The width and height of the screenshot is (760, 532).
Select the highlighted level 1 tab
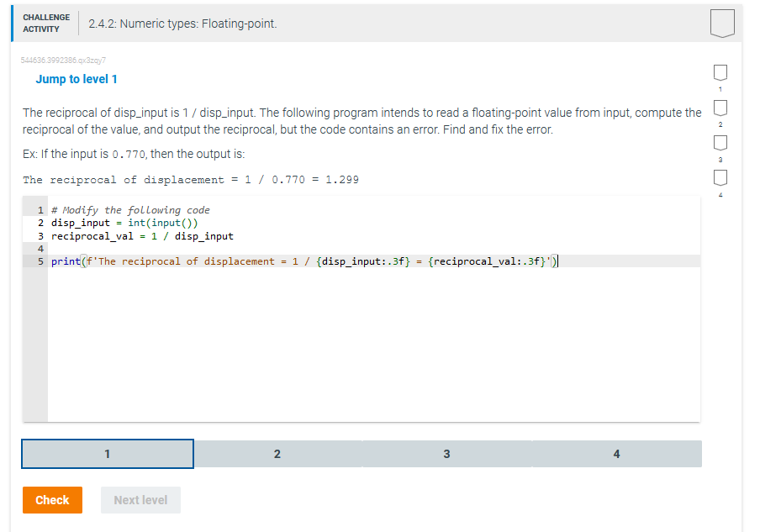tap(107, 454)
